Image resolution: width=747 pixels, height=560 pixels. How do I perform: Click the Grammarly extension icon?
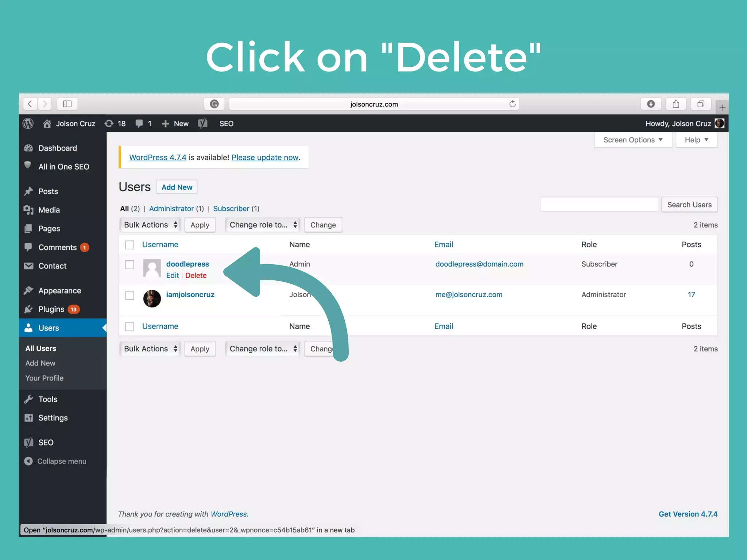[x=214, y=104]
